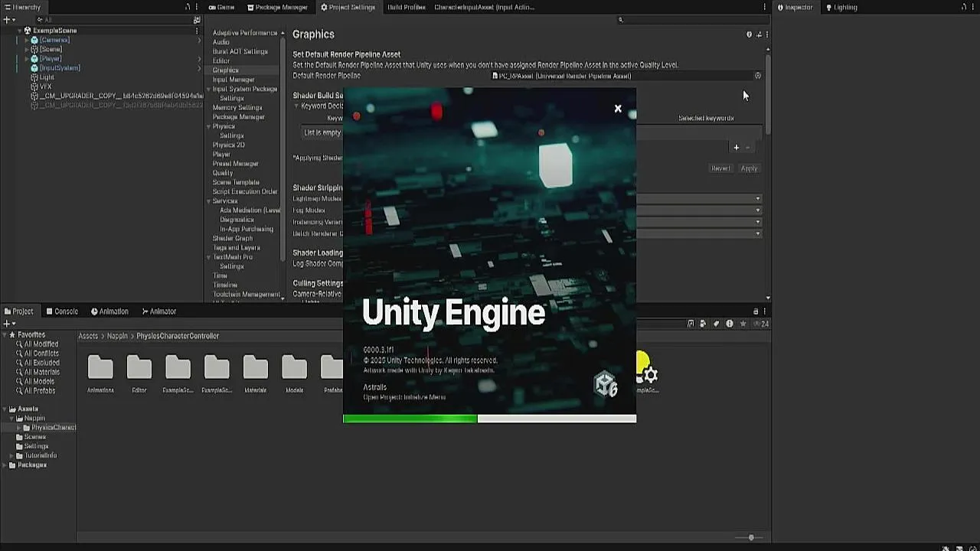
Task: Toggle Hierarchy panel lock icon
Action: click(x=188, y=7)
